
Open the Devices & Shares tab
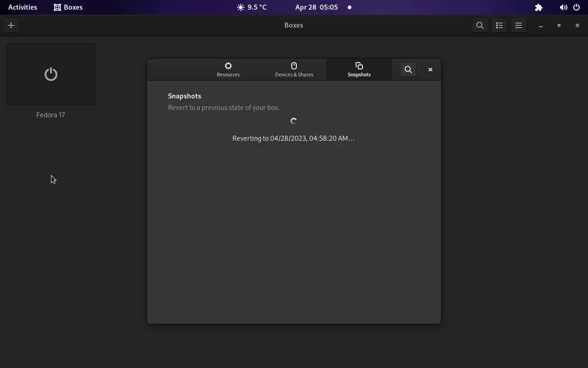tap(294, 69)
